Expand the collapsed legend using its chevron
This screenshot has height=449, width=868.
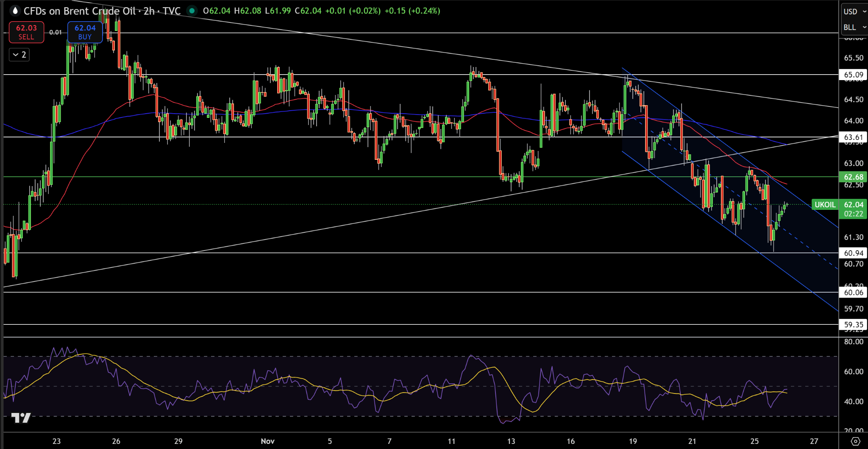pos(15,55)
